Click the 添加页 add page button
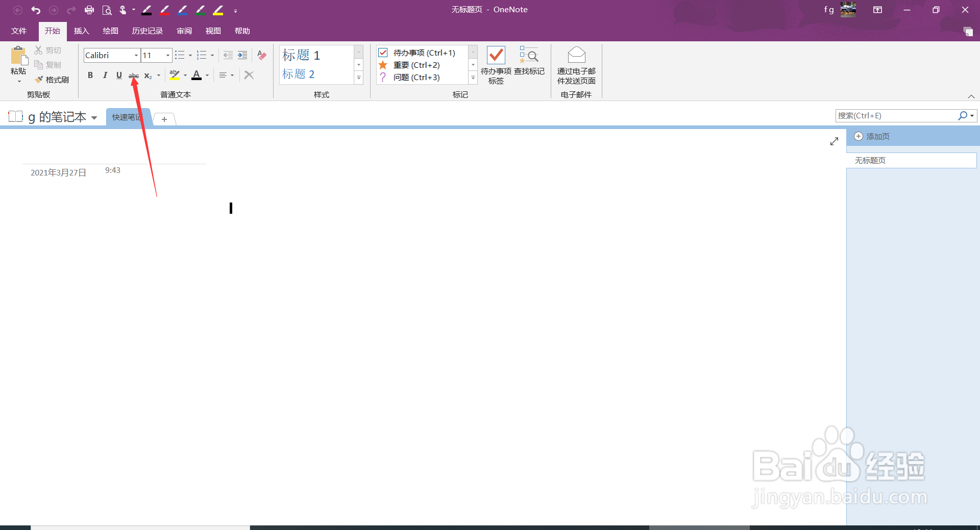Viewport: 980px width, 530px height. [872, 136]
